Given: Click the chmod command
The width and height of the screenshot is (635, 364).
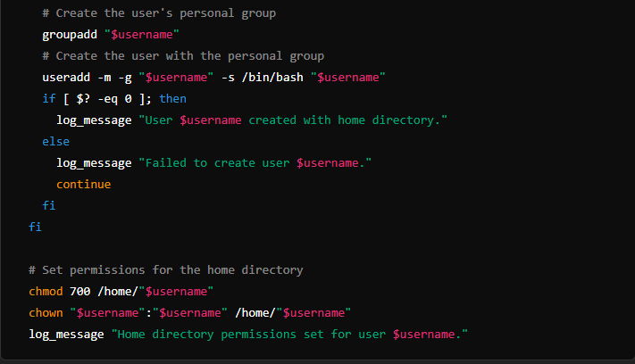Looking at the screenshot, I should click(x=45, y=291).
